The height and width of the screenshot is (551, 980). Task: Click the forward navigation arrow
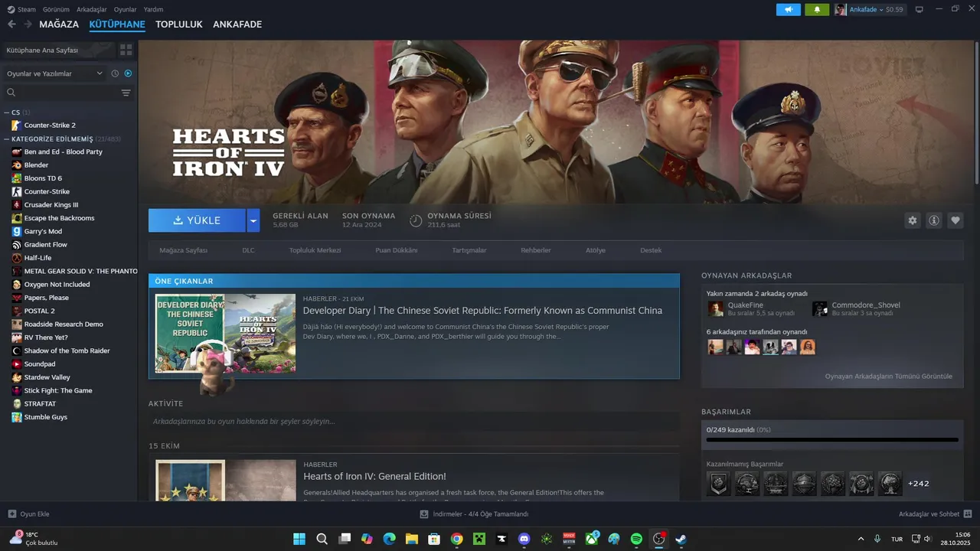pyautogui.click(x=28, y=24)
